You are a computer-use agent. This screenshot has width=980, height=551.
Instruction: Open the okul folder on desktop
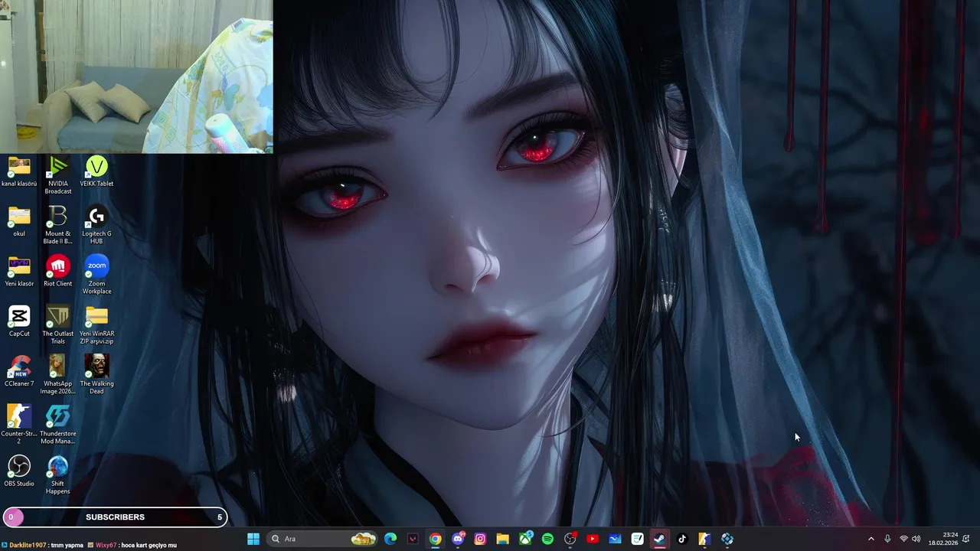[x=19, y=222]
